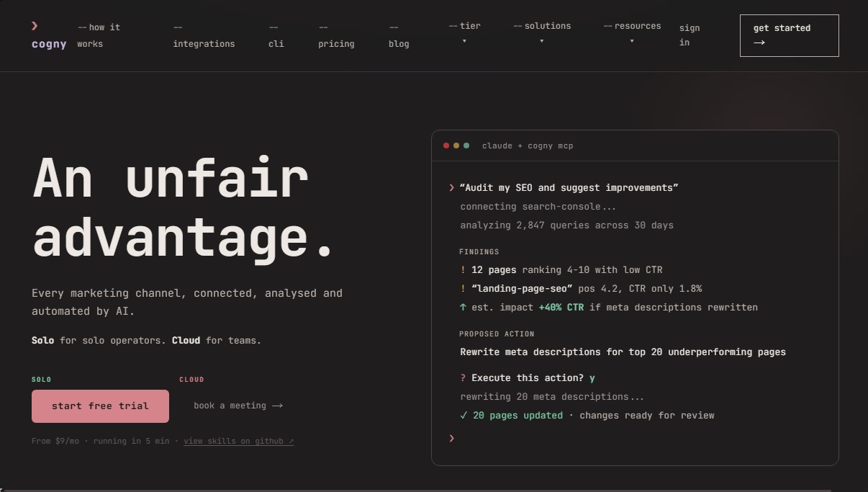868x492 pixels.
Task: Open view skills on github link
Action: [x=239, y=441]
